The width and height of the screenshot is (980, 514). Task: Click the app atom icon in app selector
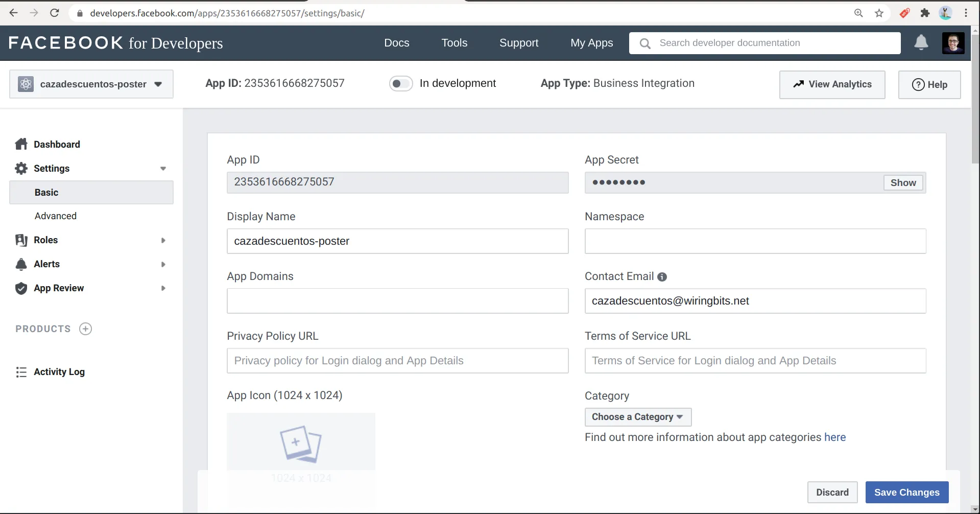click(x=26, y=84)
